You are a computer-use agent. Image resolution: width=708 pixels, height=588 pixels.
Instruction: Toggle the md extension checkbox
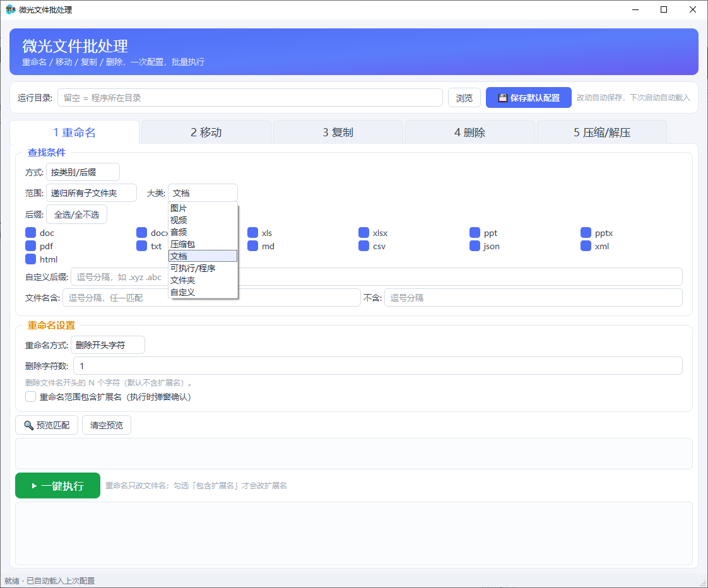click(253, 245)
